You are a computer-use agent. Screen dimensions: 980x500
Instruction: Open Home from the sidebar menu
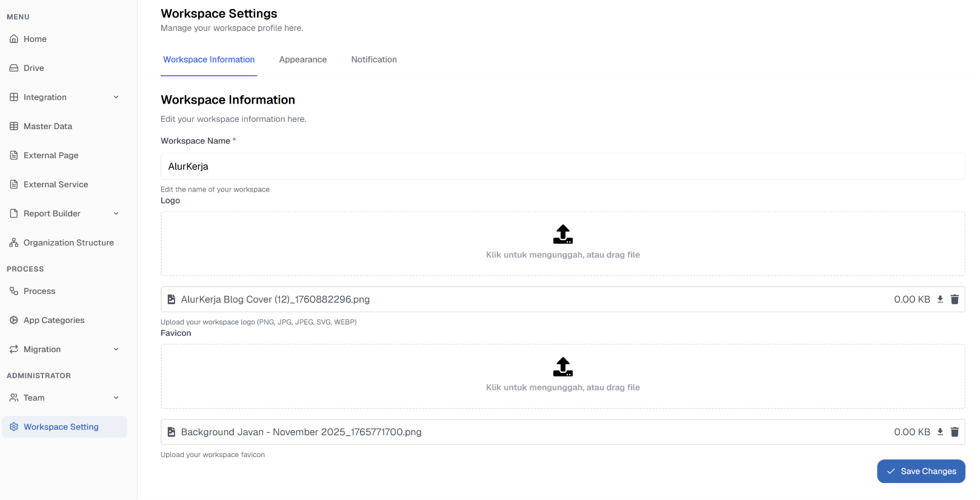tap(64, 39)
